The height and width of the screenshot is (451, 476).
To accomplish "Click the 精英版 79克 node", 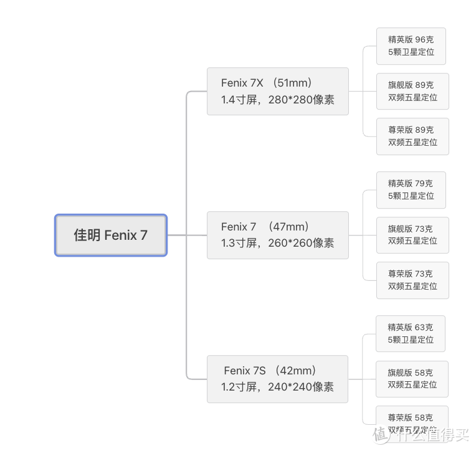I will click(411, 190).
